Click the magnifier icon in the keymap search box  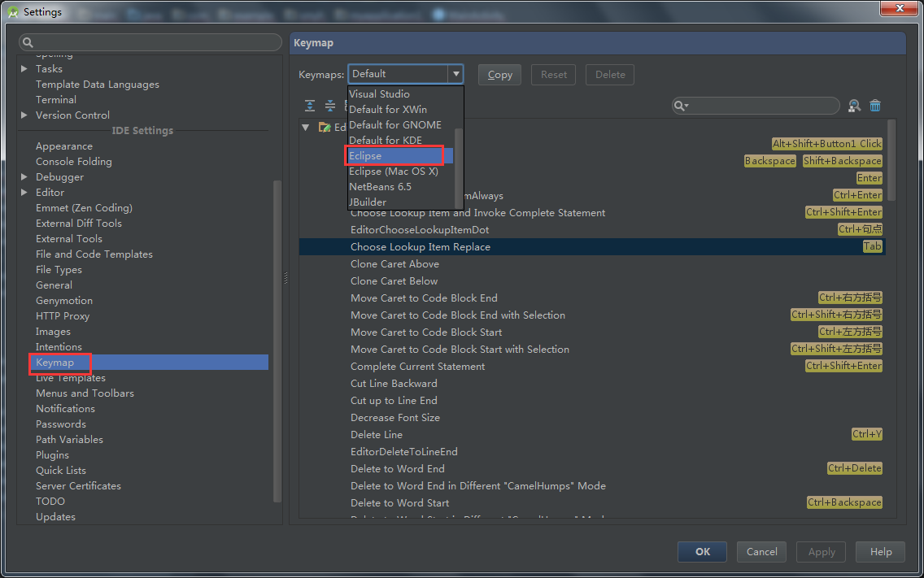[681, 106]
